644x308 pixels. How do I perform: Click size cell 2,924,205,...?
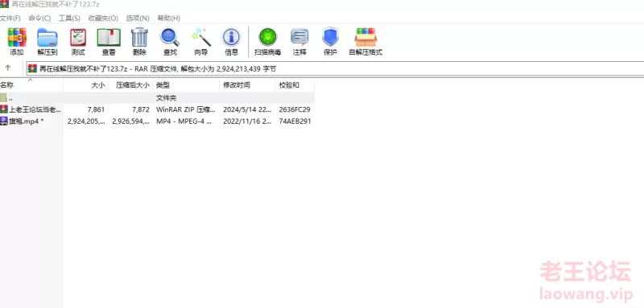pos(86,121)
